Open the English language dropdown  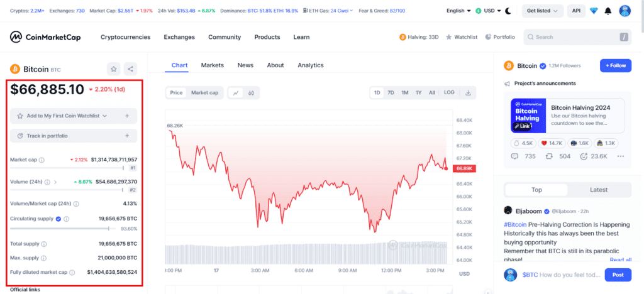point(458,11)
